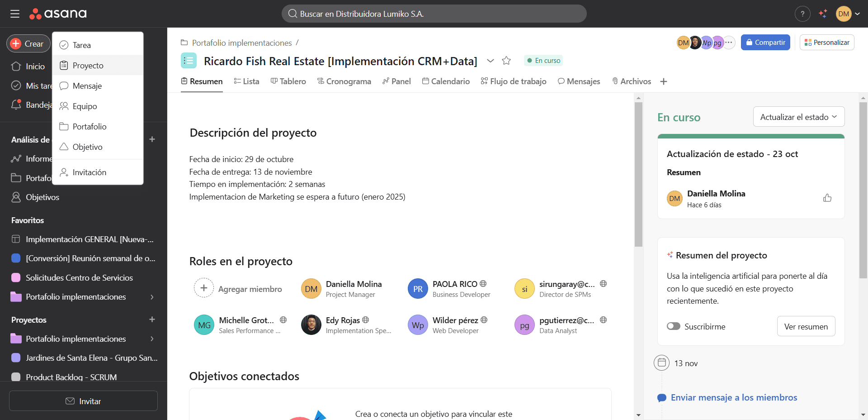Click the search field Buscar en Distribuidora

(434, 14)
